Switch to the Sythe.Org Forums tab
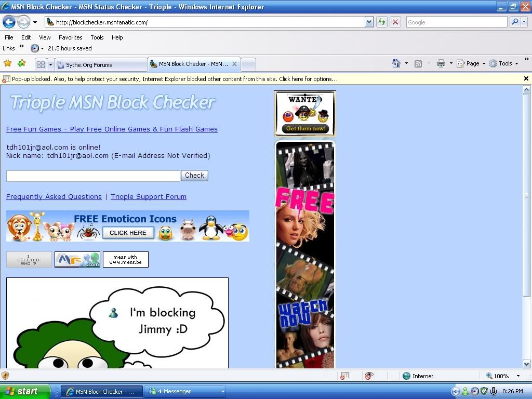This screenshot has width=532, height=399. pyautogui.click(x=101, y=65)
